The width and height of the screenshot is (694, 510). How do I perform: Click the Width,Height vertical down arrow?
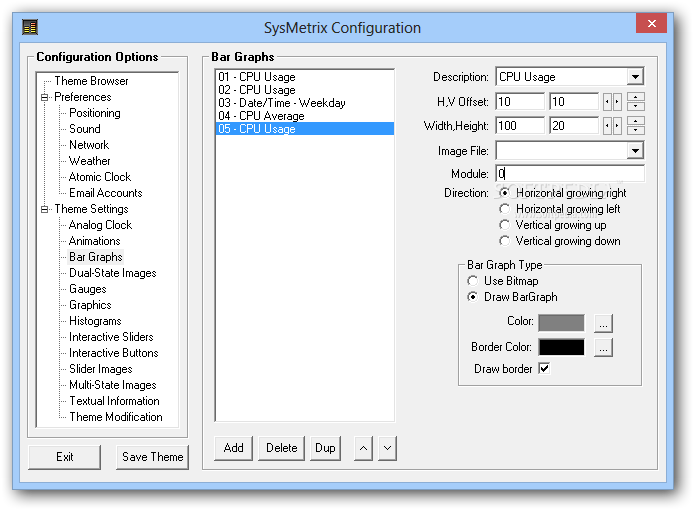click(x=636, y=130)
